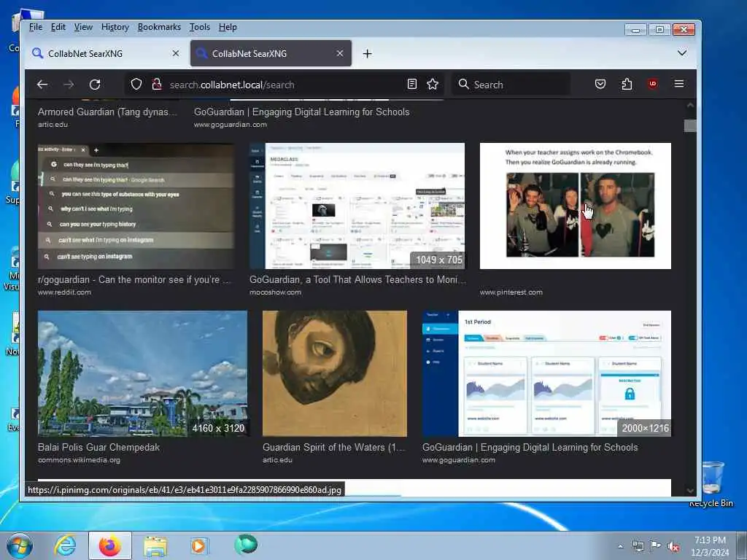Click the green round taskbar icon
The width and height of the screenshot is (747, 560).
tap(245, 545)
